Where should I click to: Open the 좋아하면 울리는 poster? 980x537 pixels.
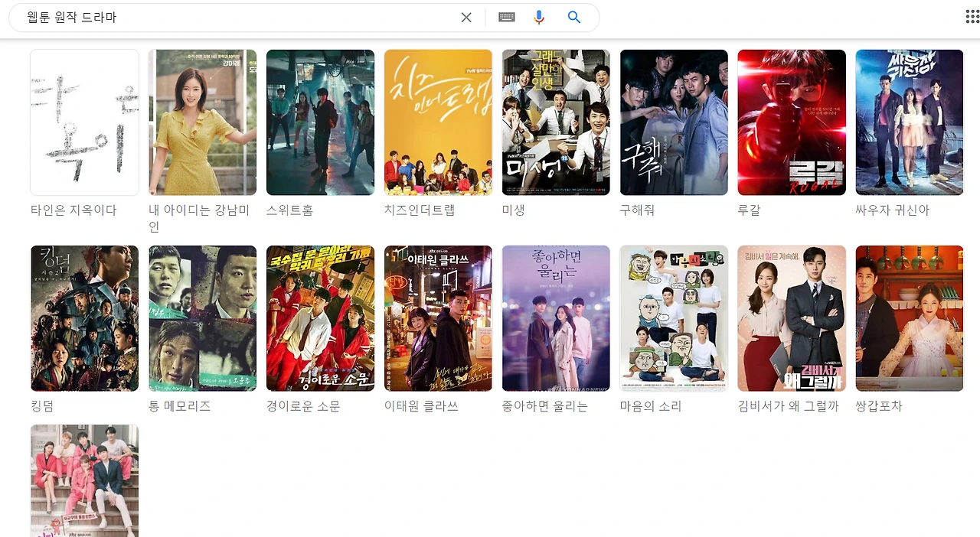[556, 318]
